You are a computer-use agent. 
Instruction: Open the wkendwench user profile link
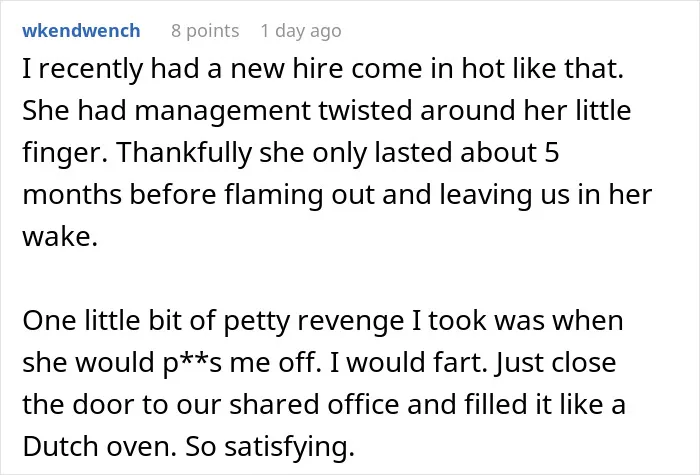[81, 31]
